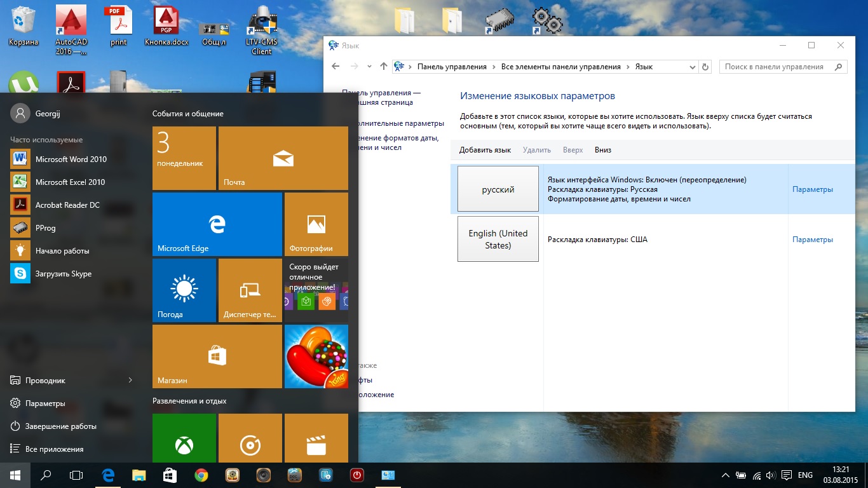Click the Скоро выйдет отличное приложение tile

tap(316, 290)
